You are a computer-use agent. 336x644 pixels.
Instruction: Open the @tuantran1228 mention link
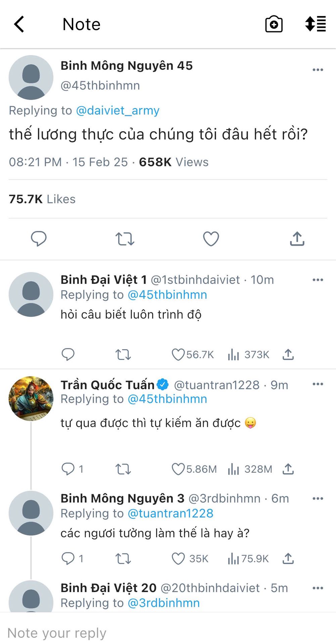171,513
